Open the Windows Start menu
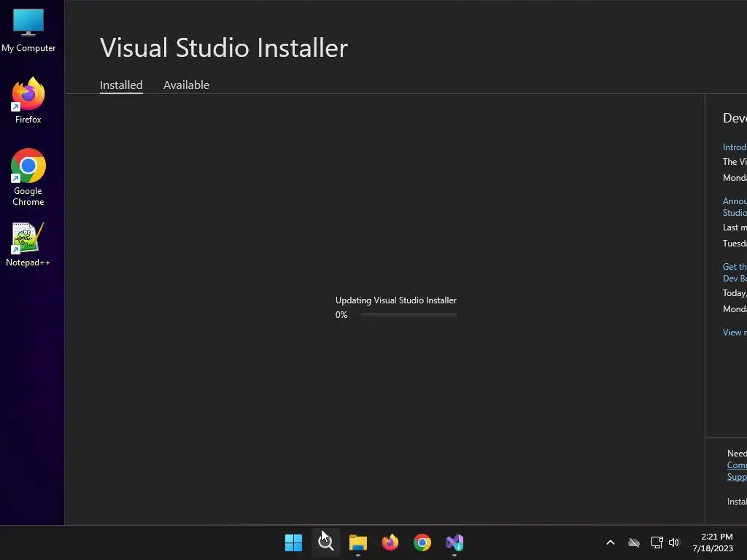The height and width of the screenshot is (560, 747). (x=293, y=542)
